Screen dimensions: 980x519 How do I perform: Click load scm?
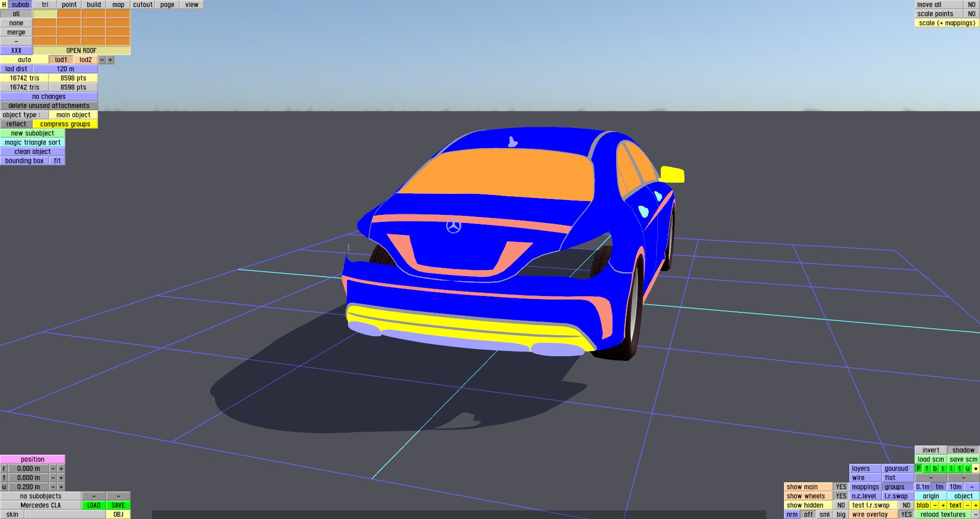(931, 459)
